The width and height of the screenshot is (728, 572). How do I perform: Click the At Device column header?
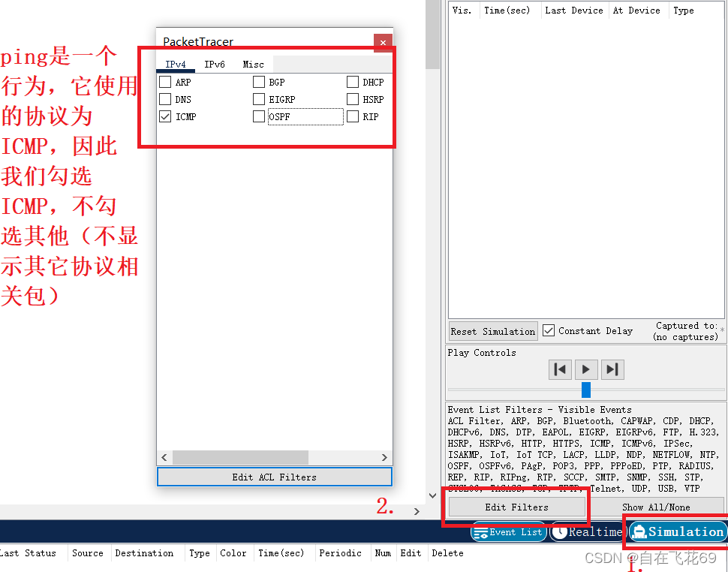639,11
